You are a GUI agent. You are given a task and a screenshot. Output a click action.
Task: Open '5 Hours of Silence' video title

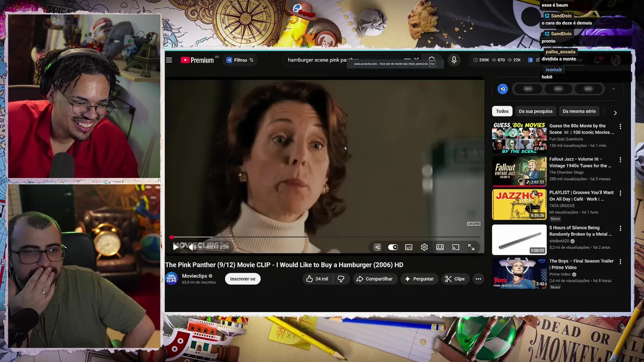(x=581, y=231)
